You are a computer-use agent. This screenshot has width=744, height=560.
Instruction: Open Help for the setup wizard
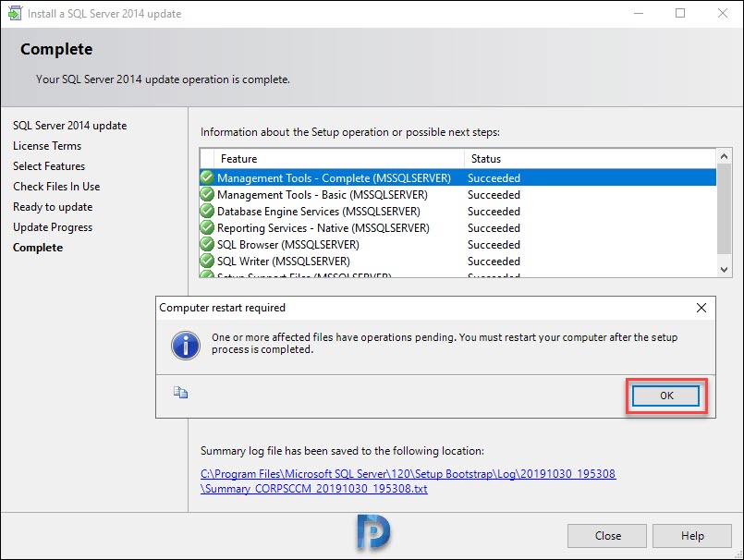coord(692,536)
